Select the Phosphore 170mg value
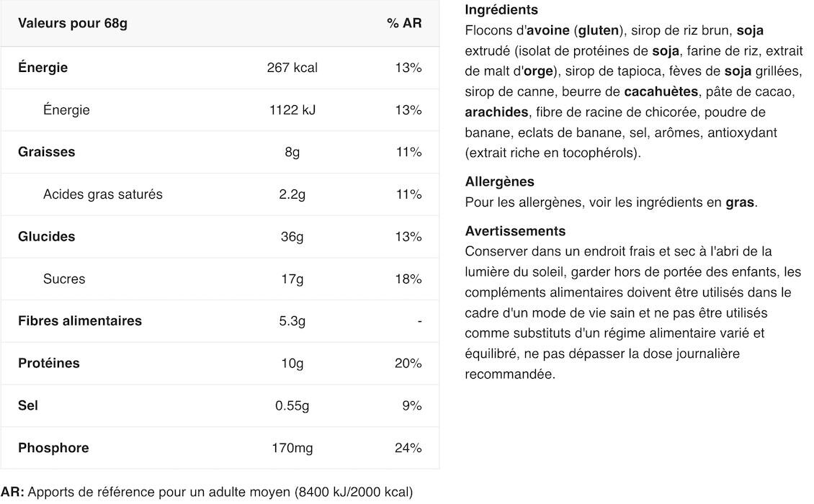The image size is (814, 504). [x=292, y=448]
